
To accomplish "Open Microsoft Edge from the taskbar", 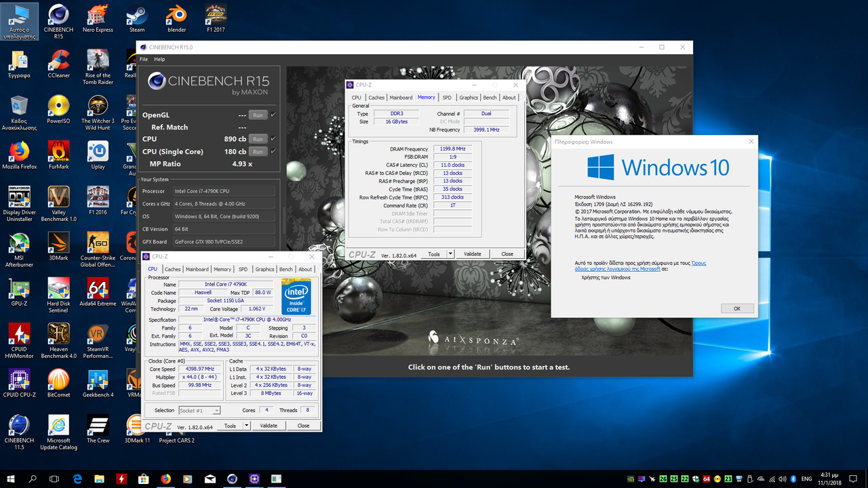I will pos(77,479).
